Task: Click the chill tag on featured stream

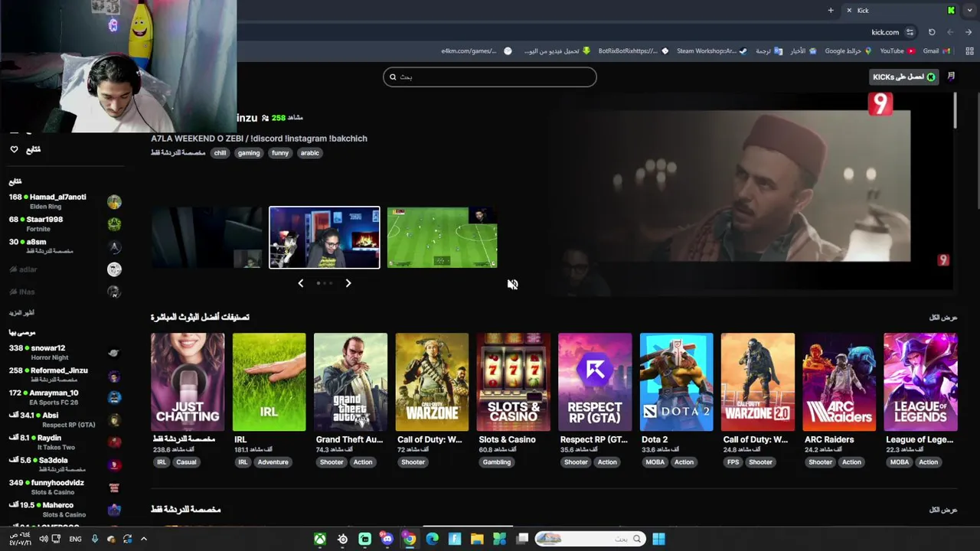Action: [220, 153]
